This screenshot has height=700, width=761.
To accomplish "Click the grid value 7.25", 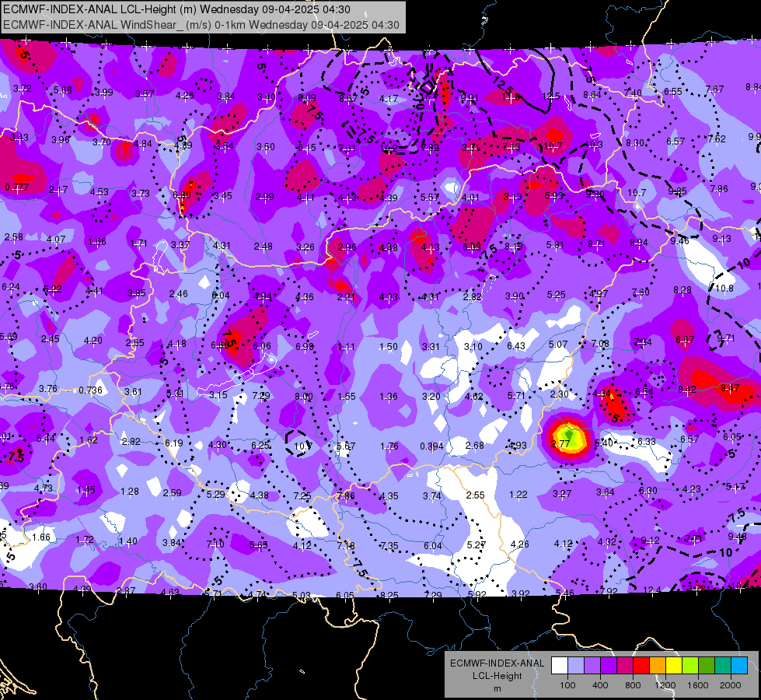I will [302, 495].
